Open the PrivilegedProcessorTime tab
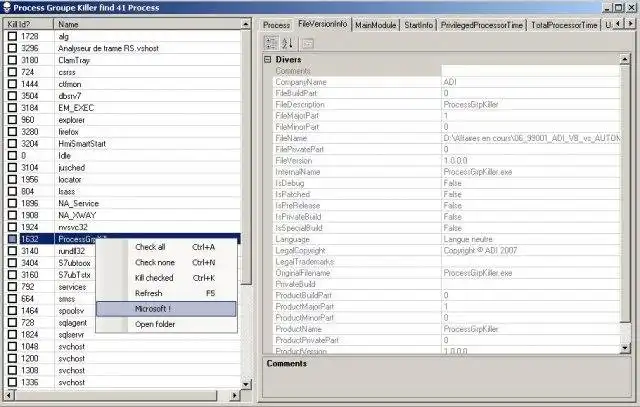The image size is (640, 407). [482, 25]
